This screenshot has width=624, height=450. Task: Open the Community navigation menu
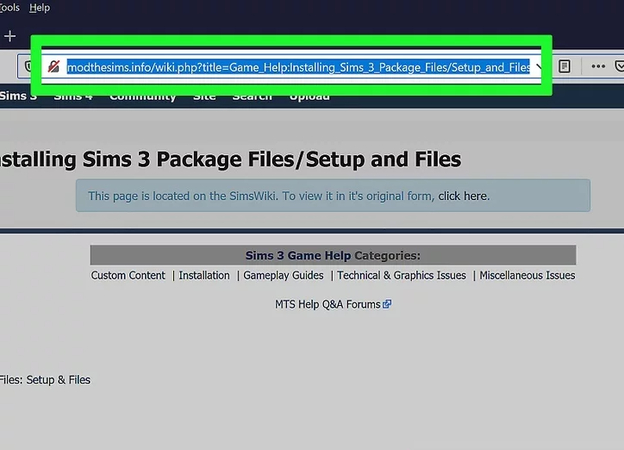tap(142, 97)
